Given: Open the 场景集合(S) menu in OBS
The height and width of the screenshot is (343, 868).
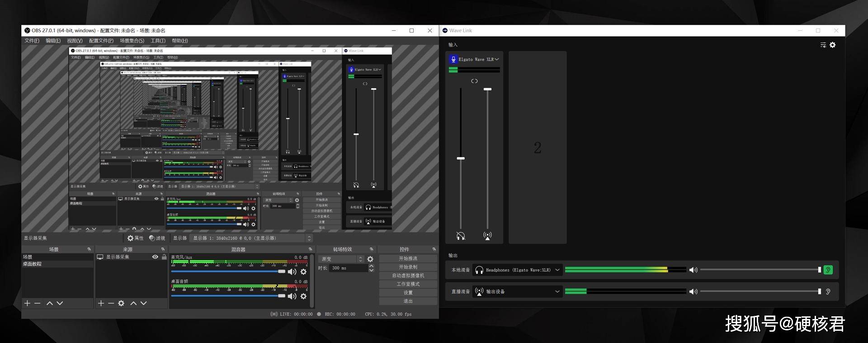Looking at the screenshot, I should click(x=132, y=41).
